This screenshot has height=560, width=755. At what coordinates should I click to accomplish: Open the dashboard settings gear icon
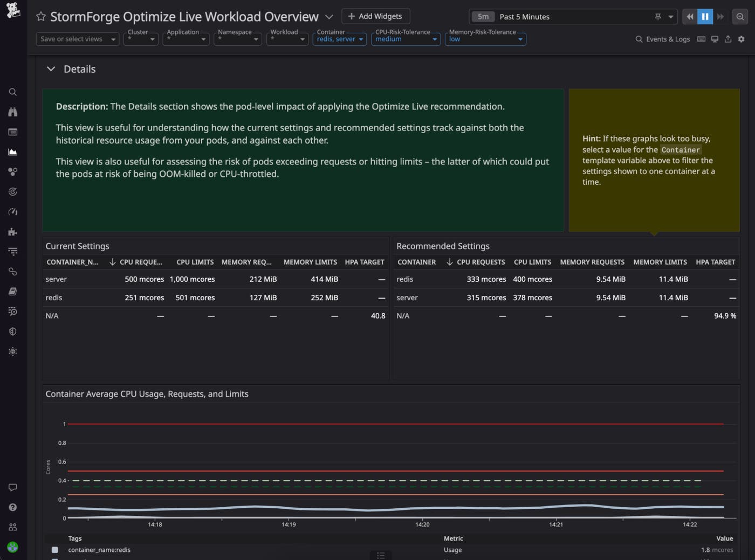pos(741,39)
